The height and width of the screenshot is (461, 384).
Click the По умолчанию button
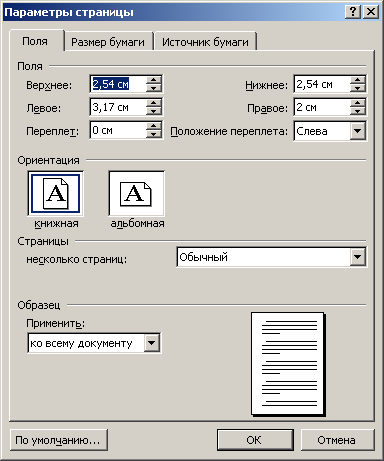point(59,440)
